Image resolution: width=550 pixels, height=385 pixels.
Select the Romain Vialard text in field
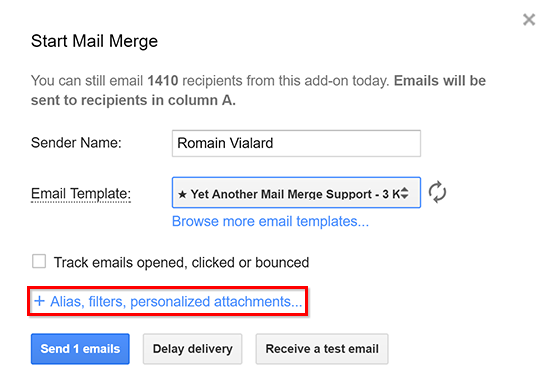pyautogui.click(x=225, y=143)
